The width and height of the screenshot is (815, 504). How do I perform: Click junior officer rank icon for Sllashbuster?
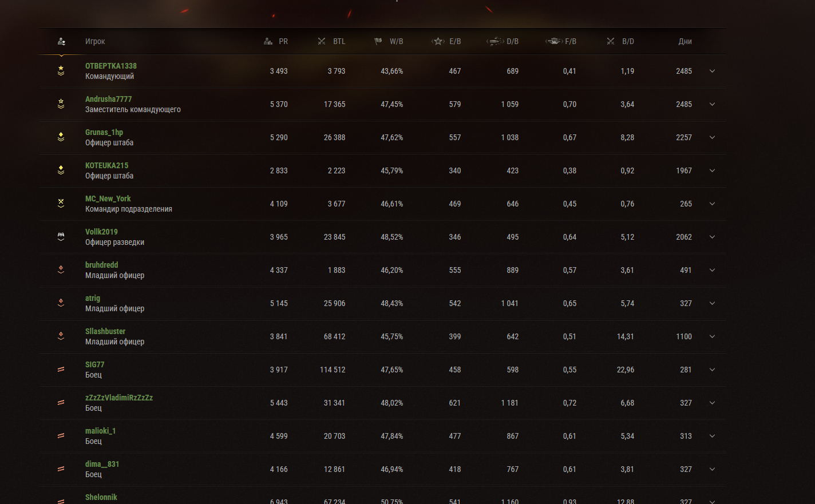(61, 336)
